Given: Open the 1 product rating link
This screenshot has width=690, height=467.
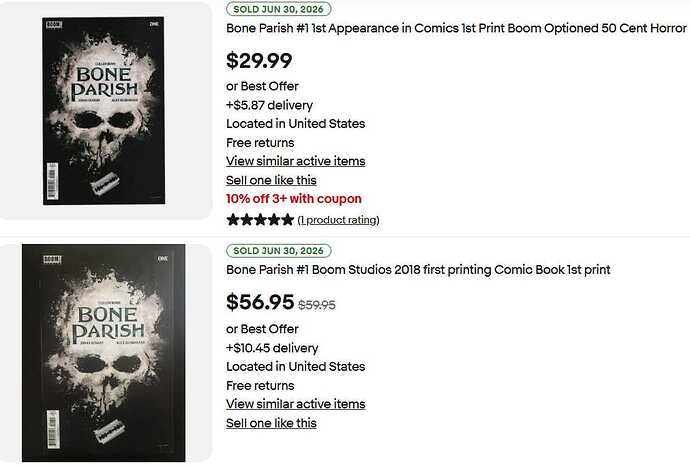Looking at the screenshot, I should point(338,220).
